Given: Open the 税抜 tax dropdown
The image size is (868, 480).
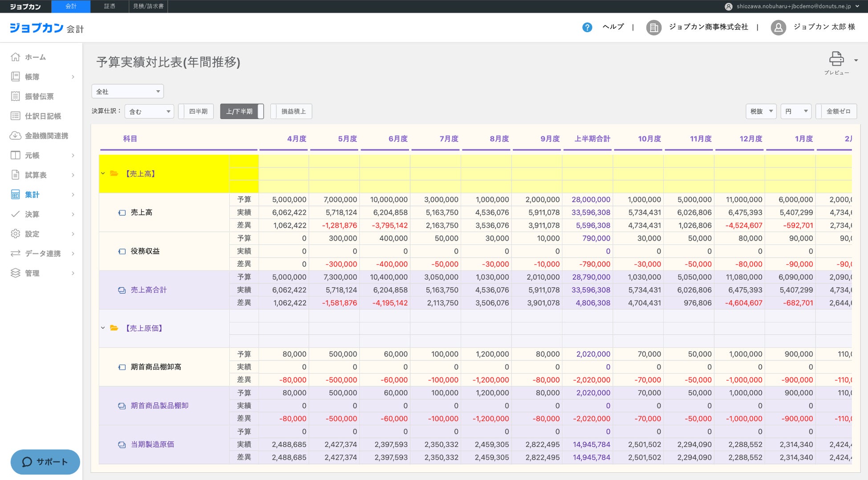Looking at the screenshot, I should pyautogui.click(x=761, y=111).
